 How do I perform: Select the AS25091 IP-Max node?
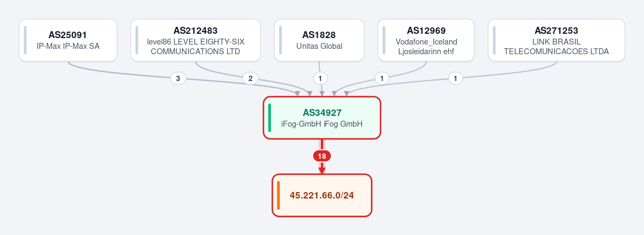point(68,40)
